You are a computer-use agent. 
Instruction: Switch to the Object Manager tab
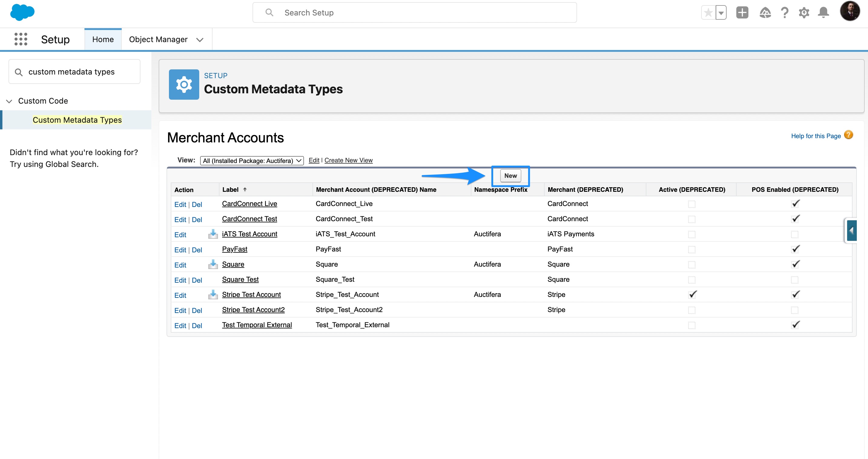point(158,39)
